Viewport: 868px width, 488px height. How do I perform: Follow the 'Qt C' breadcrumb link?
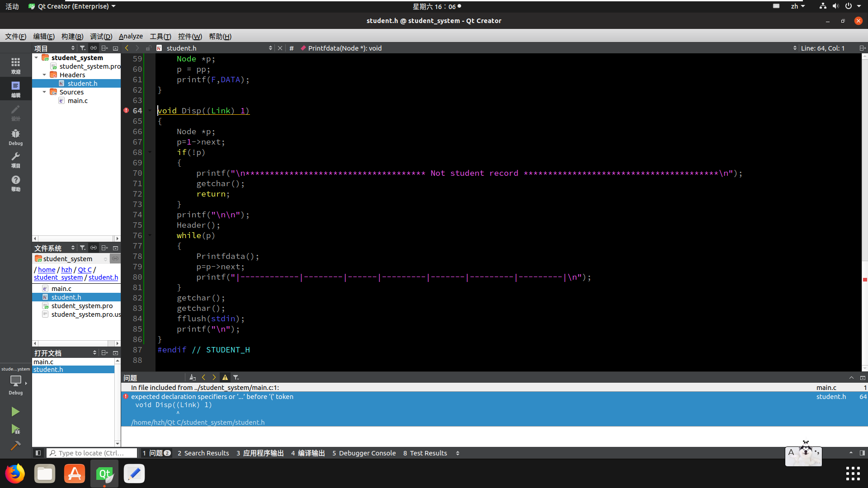coord(85,269)
